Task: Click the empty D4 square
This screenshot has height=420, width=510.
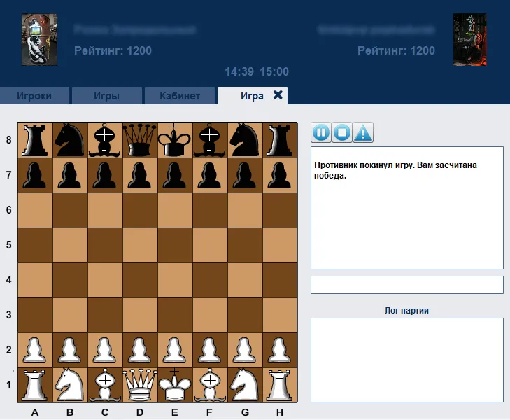Action: click(140, 280)
